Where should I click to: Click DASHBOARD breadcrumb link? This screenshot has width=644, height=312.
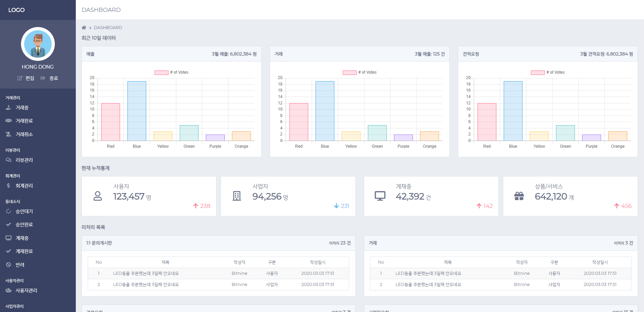pyautogui.click(x=108, y=28)
